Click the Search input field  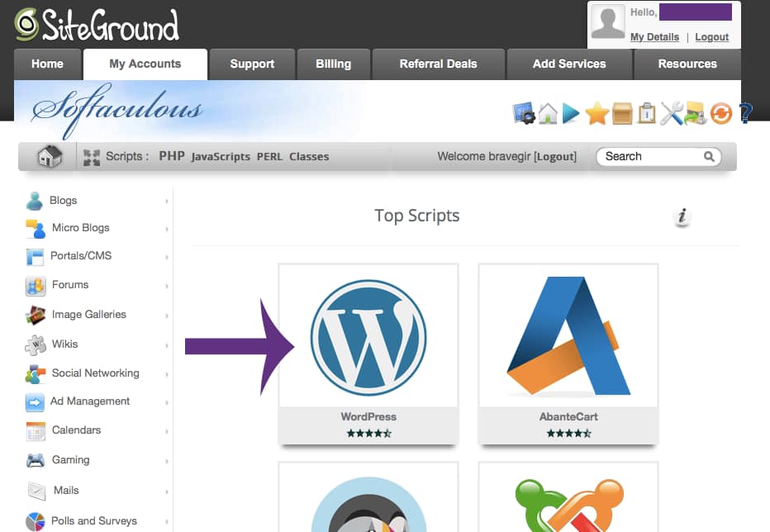click(x=651, y=156)
